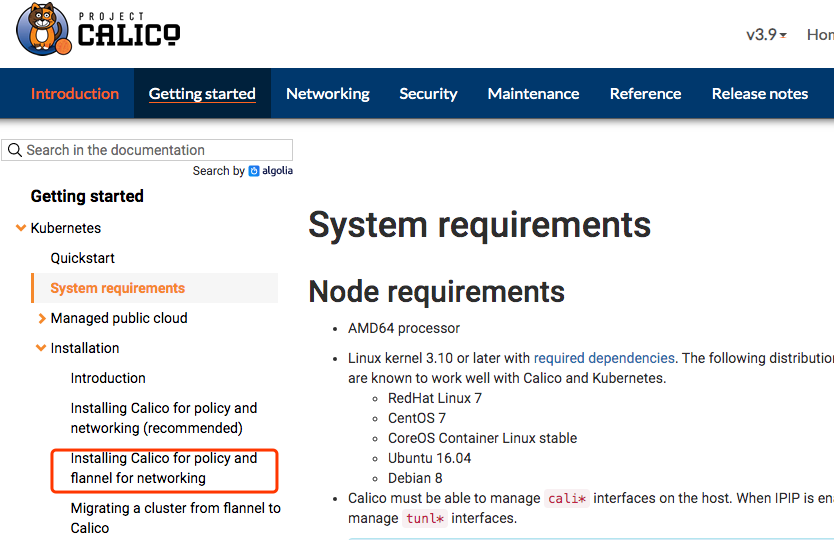Click the Getting started sidebar heading
Viewport: 834px width, 540px height.
[87, 196]
